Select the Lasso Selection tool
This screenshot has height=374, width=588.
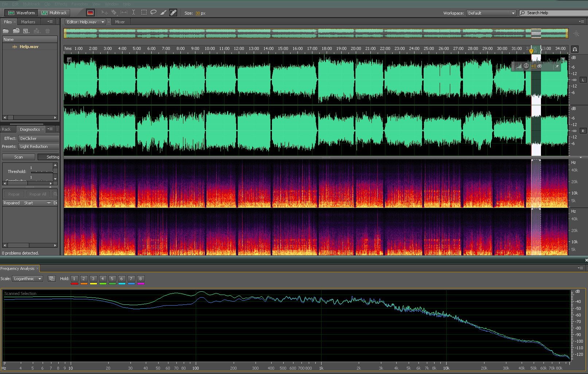click(153, 13)
